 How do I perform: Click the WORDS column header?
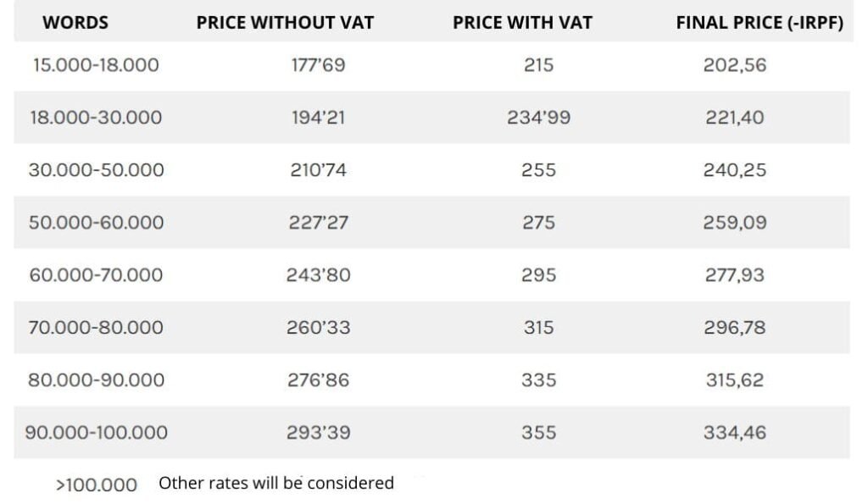75,23
